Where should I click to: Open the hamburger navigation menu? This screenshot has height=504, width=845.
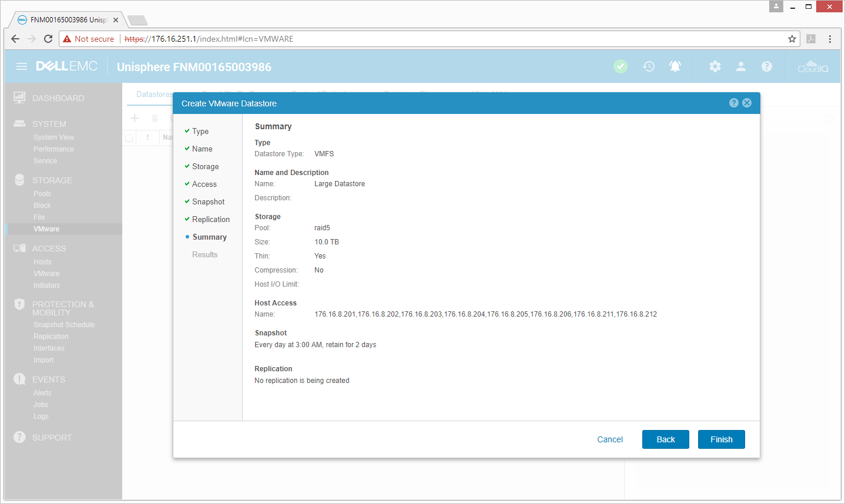click(22, 66)
